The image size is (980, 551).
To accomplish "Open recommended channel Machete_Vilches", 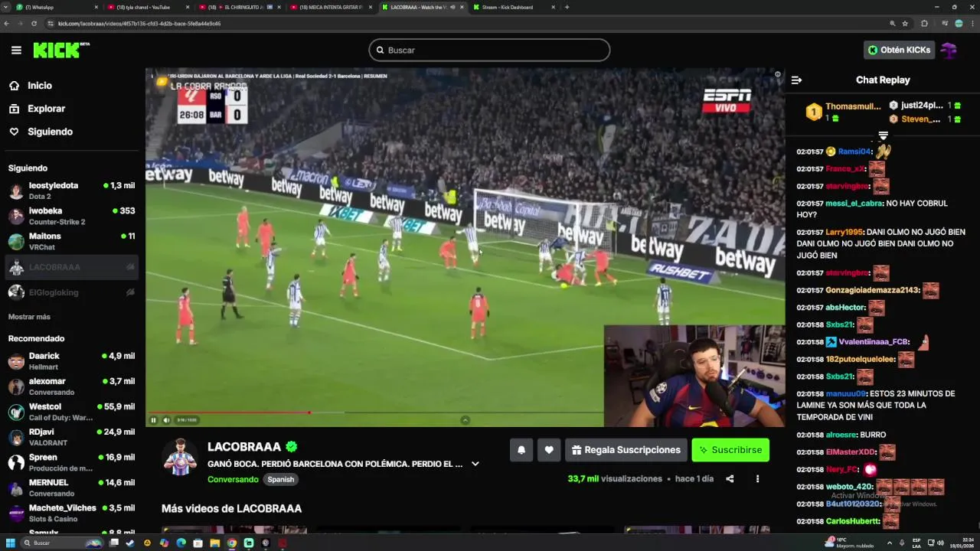I will pyautogui.click(x=71, y=513).
